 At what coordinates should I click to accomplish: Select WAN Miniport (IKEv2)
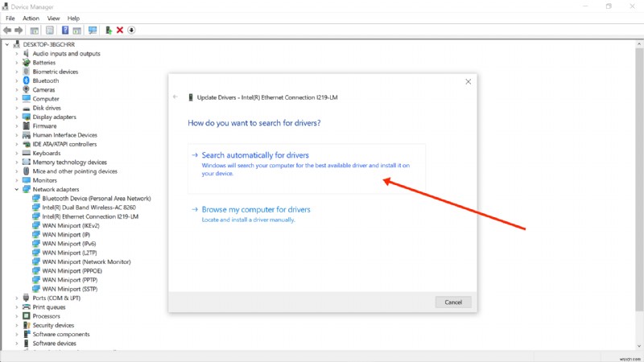(x=71, y=225)
